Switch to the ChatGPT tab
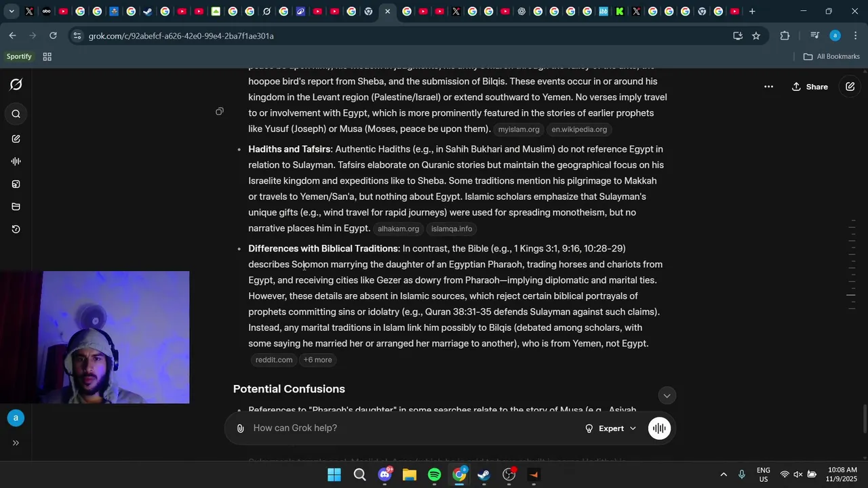Image resolution: width=868 pixels, height=488 pixels. (521, 12)
